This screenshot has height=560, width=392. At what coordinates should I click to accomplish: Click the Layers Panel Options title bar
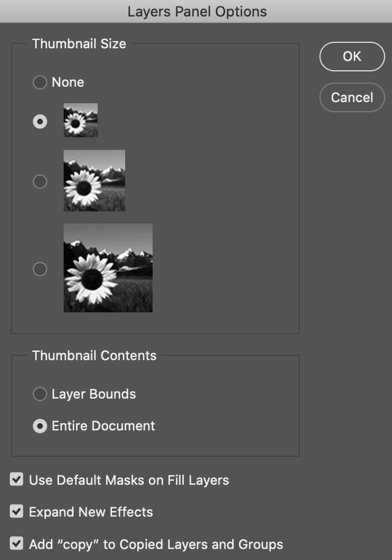(196, 11)
